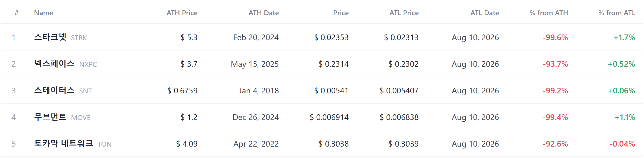Screen dimensions: 644x158
Task: Sort by % from ATL header
Action: point(617,13)
